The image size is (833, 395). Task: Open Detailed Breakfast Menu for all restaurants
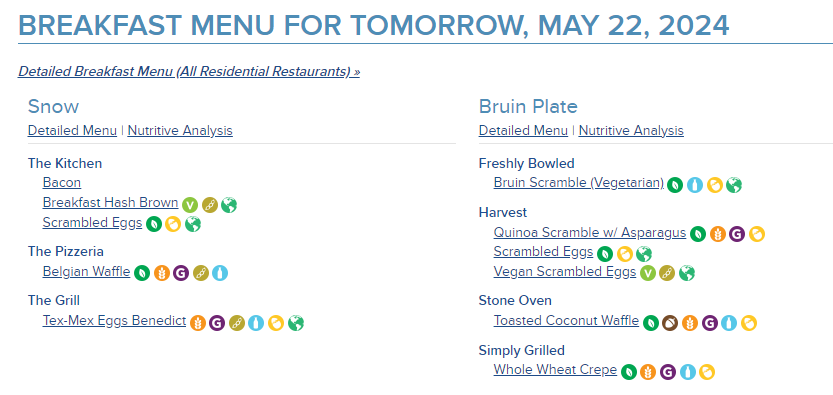tap(189, 71)
